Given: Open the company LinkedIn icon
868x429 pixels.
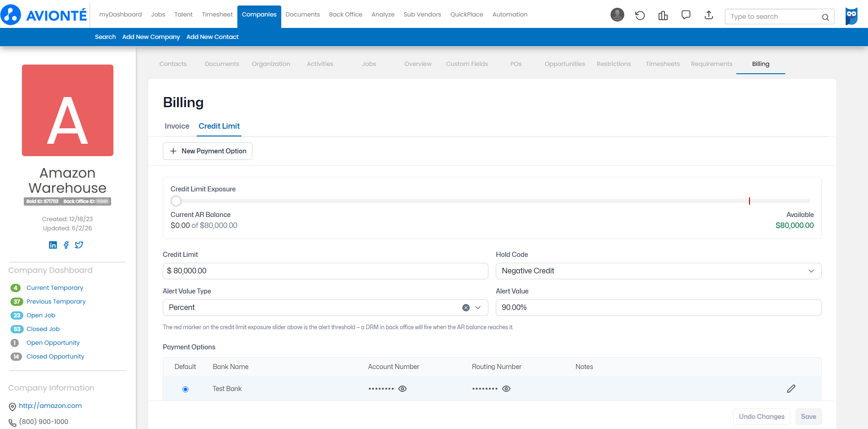Looking at the screenshot, I should 53,245.
